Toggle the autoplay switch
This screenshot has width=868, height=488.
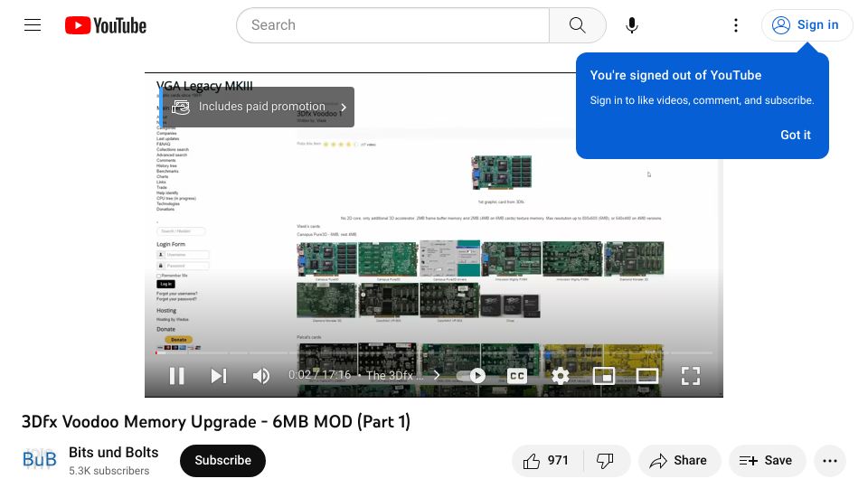click(471, 376)
